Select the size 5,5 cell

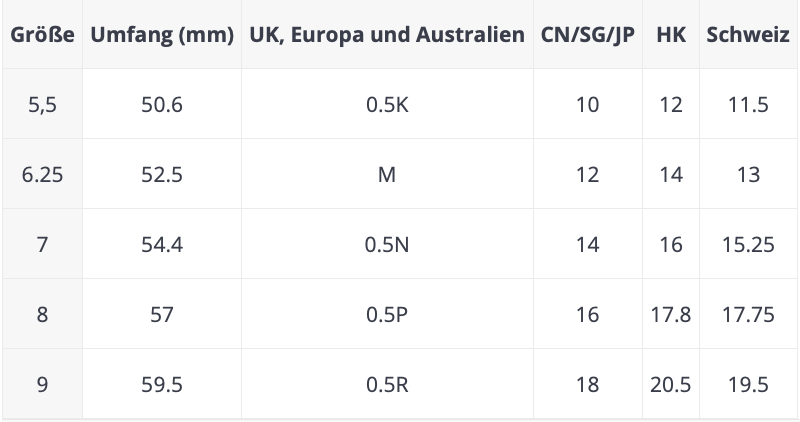coord(42,104)
